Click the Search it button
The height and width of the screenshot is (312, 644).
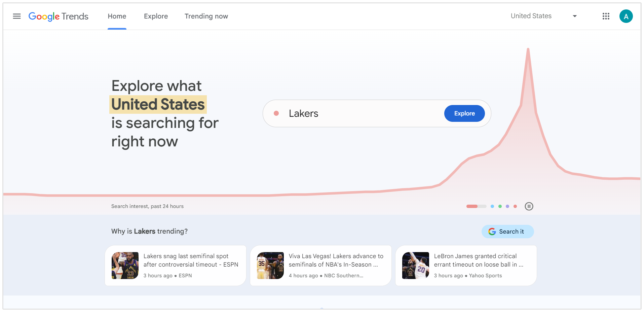point(507,232)
